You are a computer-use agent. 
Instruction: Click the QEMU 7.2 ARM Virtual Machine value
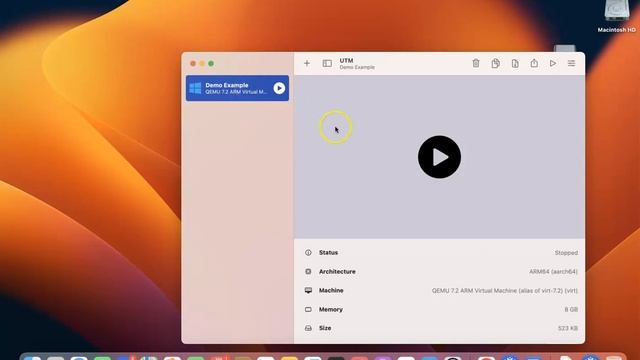point(505,291)
